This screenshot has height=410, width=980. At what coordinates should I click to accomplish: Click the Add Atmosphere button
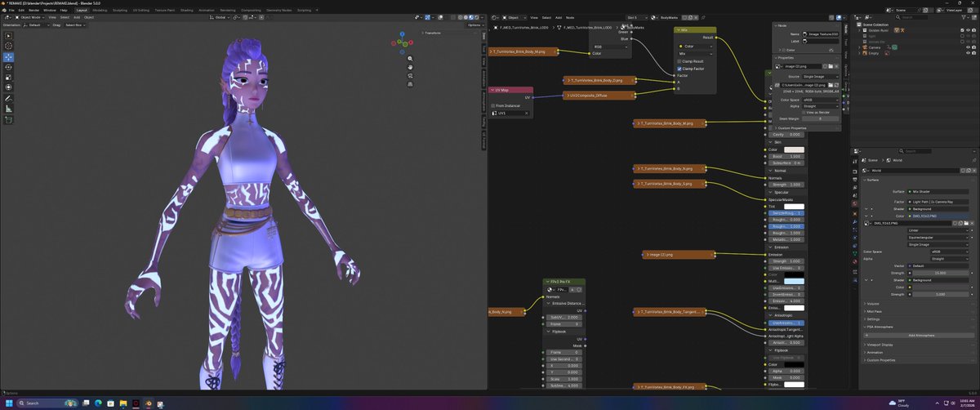[920, 335]
